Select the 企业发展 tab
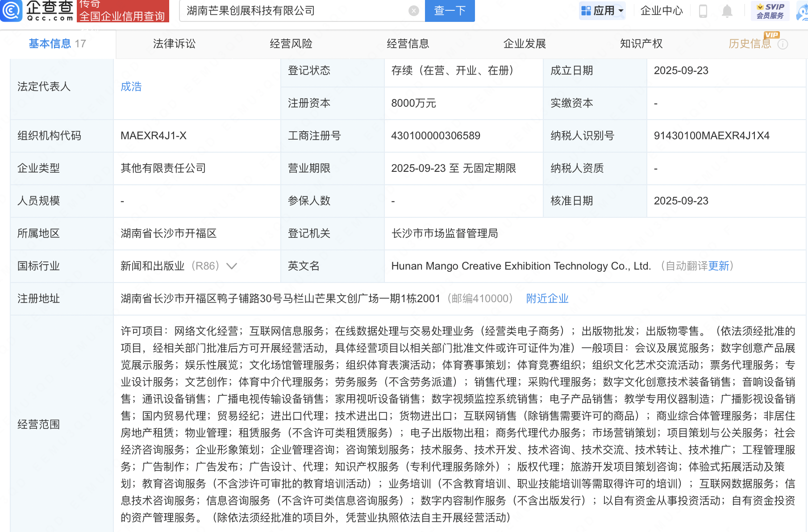Screen dimensions: 808x532 click(x=525, y=44)
